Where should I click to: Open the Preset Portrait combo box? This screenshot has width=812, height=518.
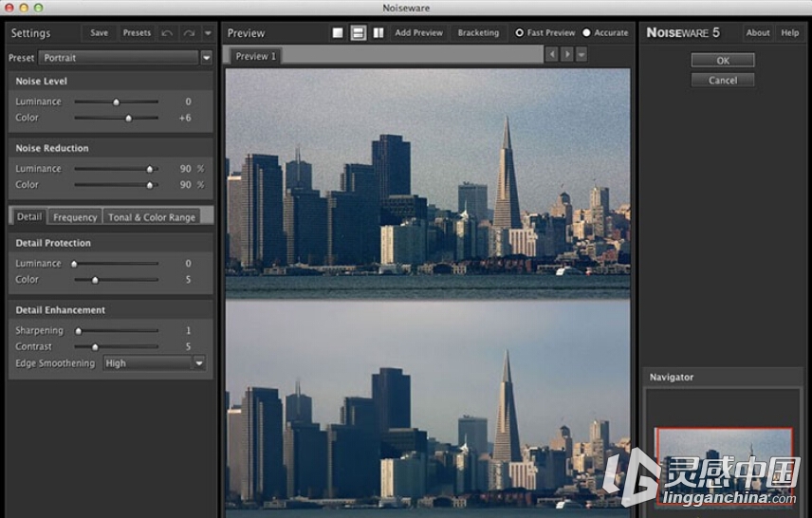[119, 58]
